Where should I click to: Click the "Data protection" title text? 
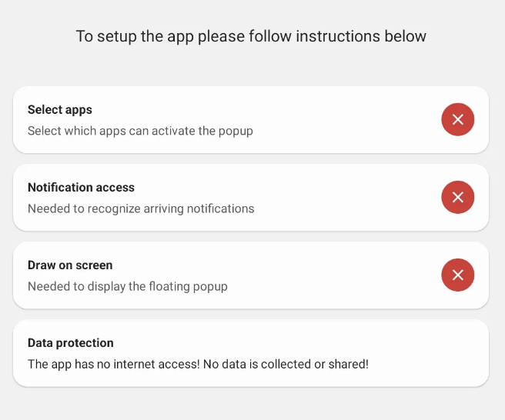tap(71, 343)
